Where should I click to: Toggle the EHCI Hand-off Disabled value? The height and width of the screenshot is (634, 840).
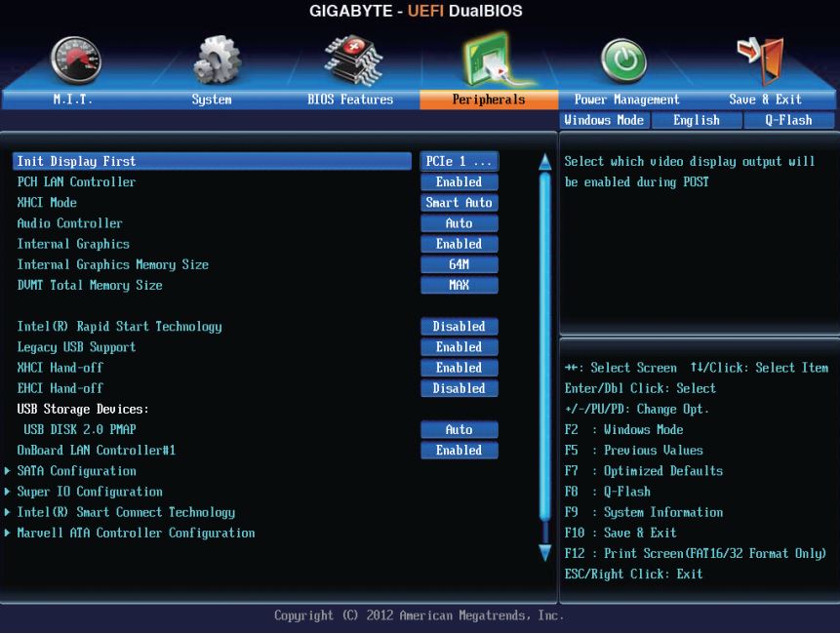(x=460, y=388)
